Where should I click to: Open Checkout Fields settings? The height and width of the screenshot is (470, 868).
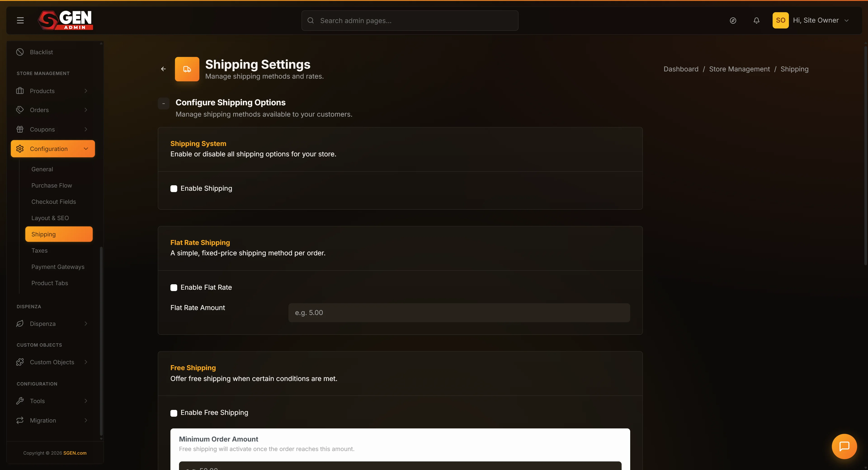coord(54,202)
